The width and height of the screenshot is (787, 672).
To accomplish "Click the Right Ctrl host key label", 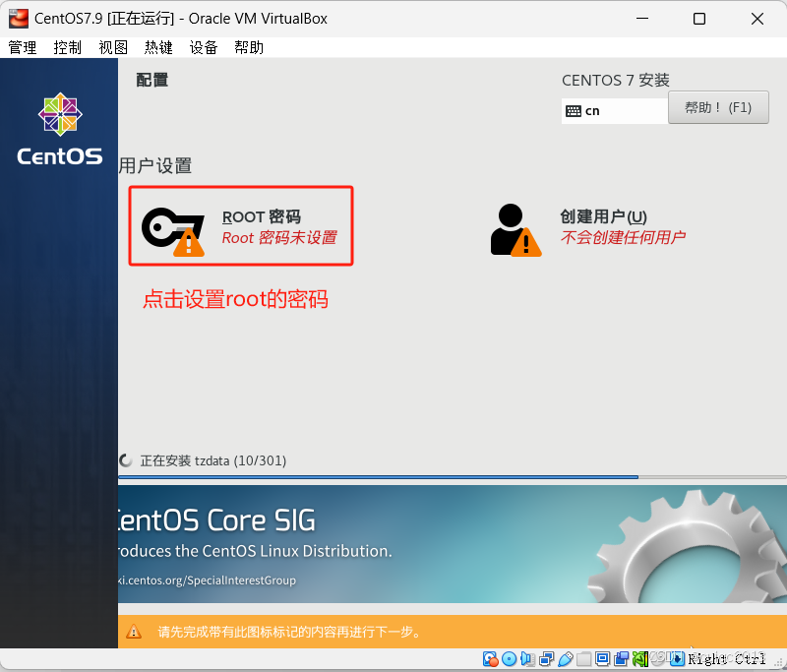I will pyautogui.click(x=727, y=659).
